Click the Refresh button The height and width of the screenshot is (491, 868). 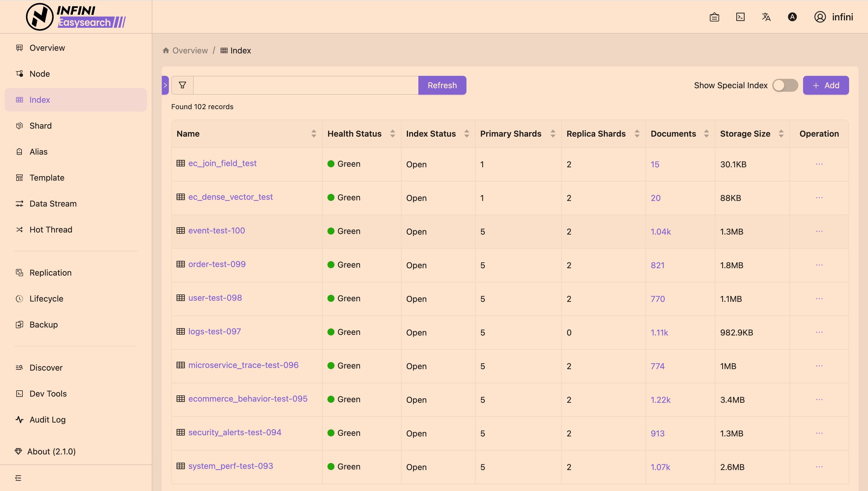[x=442, y=85]
